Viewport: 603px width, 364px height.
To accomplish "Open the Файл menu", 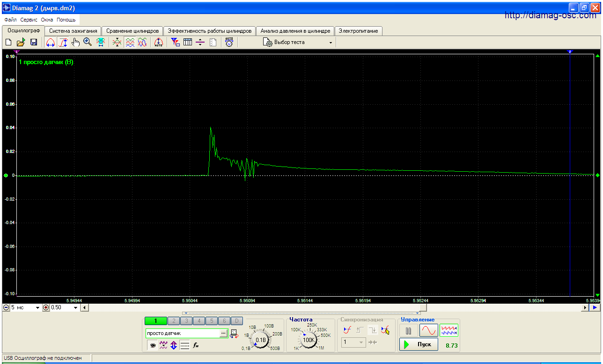I will [10, 20].
